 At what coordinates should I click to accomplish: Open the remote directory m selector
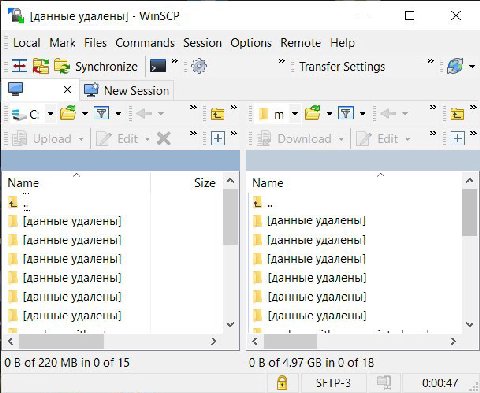coord(277,114)
